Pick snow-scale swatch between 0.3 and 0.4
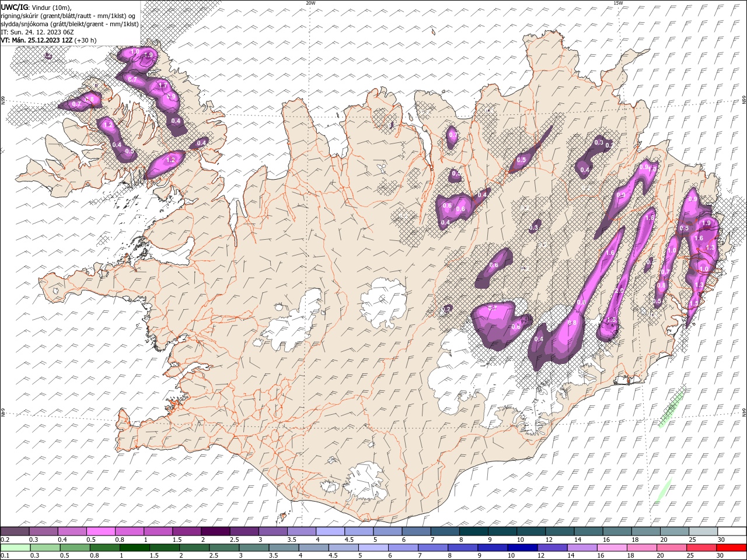The width and height of the screenshot is (747, 560). point(43,531)
